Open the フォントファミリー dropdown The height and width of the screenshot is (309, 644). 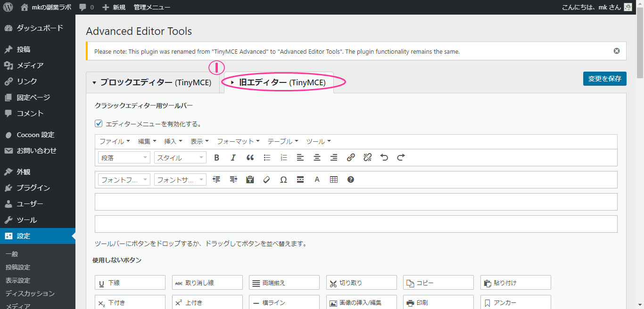(x=124, y=179)
